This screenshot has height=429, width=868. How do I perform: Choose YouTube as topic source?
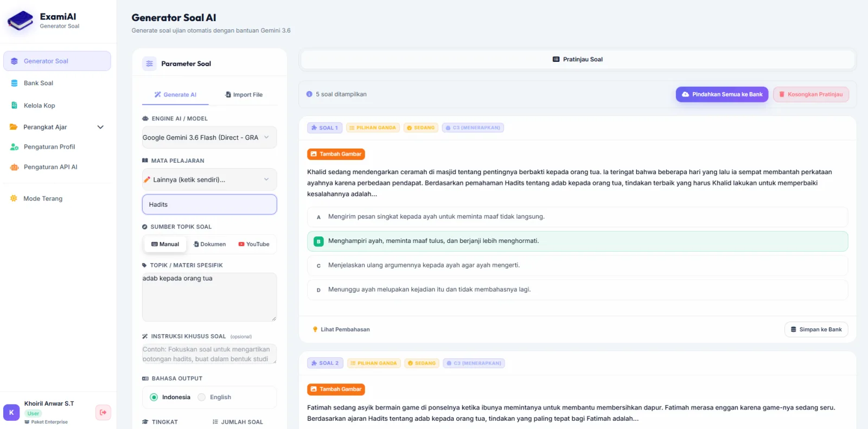tap(254, 244)
